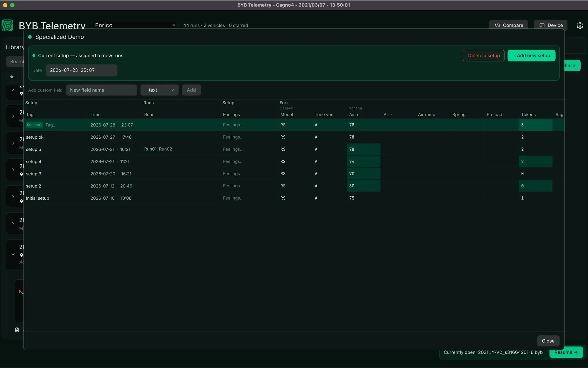Click the Air + value 74
The image size is (588, 368).
coord(363,162)
